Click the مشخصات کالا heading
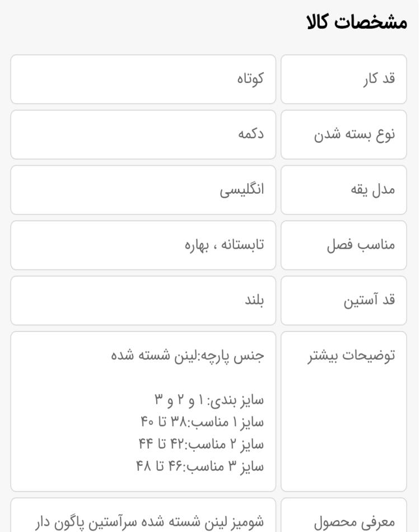 [357, 22]
